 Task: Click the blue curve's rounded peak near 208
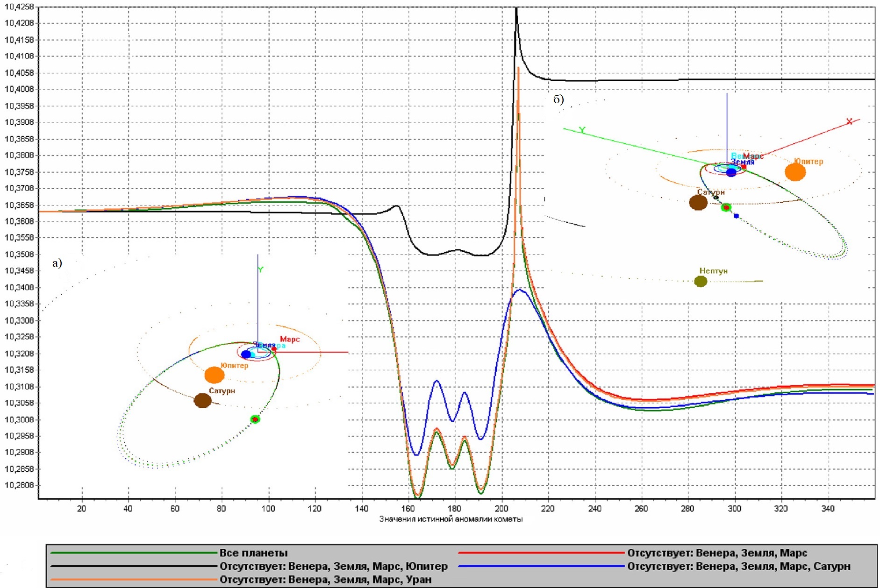coord(520,290)
